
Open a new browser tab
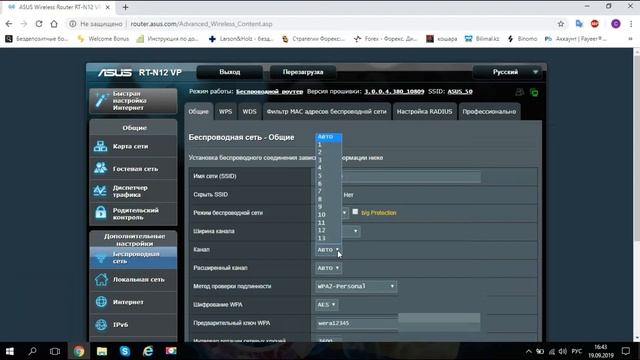pyautogui.click(x=125, y=7)
